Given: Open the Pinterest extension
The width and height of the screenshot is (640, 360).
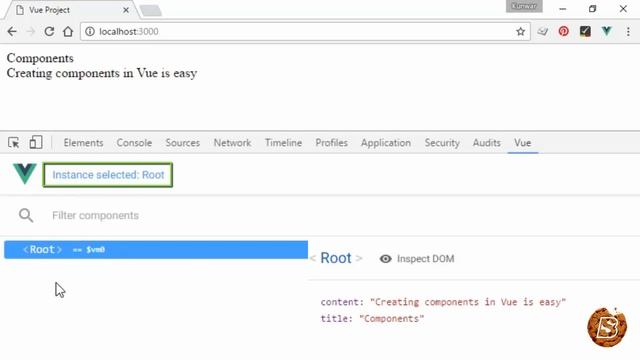Looking at the screenshot, I should pyautogui.click(x=564, y=31).
